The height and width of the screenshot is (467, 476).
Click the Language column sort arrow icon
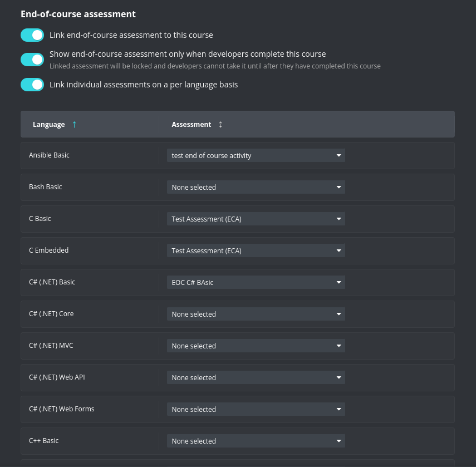[x=74, y=125]
